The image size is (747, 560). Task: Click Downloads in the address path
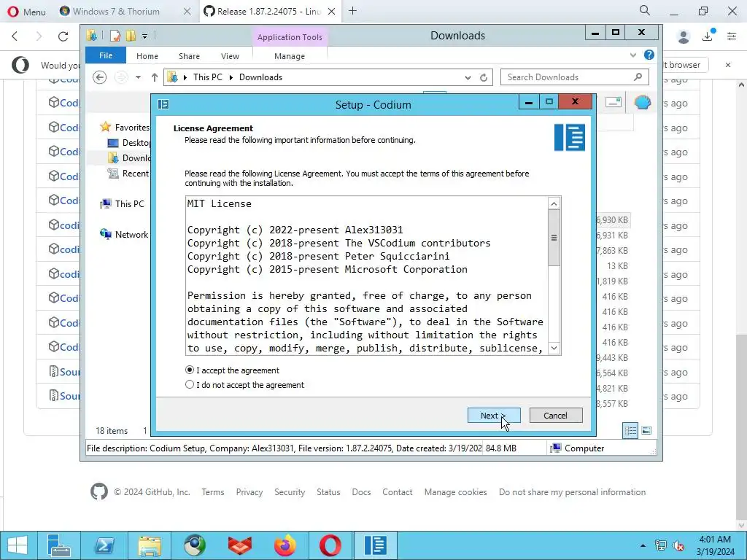click(x=260, y=77)
